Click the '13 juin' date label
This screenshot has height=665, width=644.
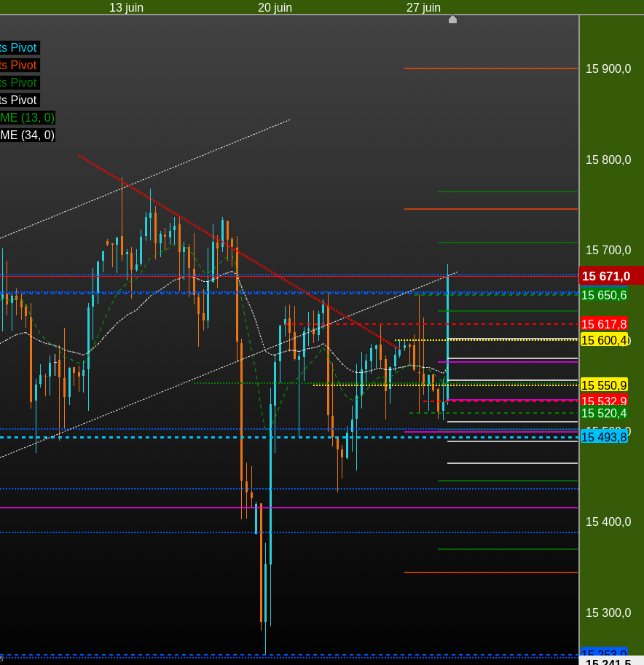pyautogui.click(x=127, y=7)
